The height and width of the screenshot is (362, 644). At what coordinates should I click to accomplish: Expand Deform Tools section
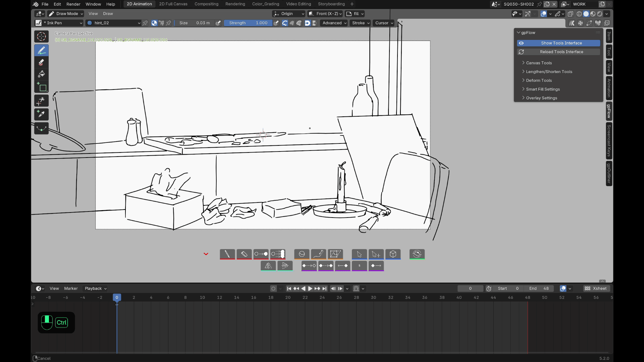coord(538,80)
